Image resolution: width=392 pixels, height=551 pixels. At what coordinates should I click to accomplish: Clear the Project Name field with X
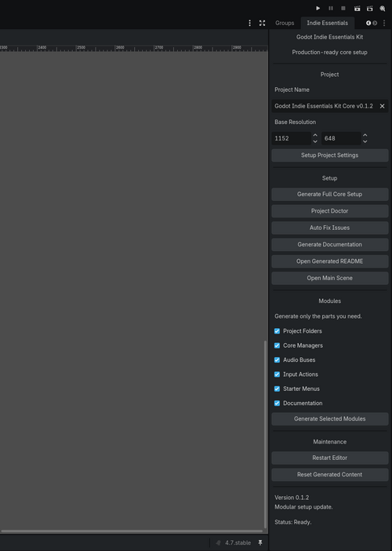(382, 106)
